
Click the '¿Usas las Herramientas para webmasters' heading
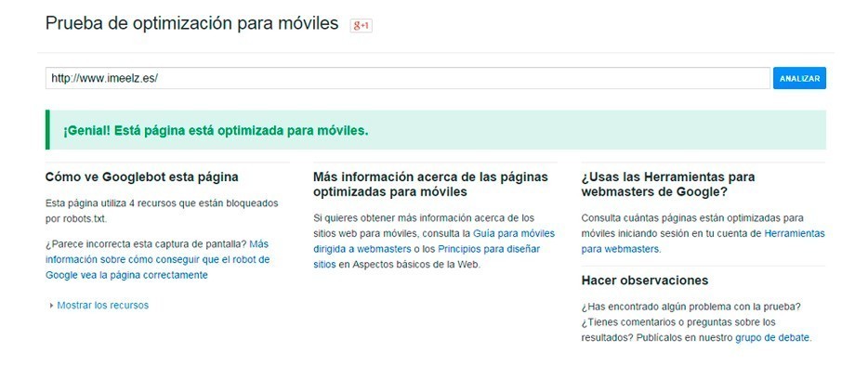click(668, 184)
